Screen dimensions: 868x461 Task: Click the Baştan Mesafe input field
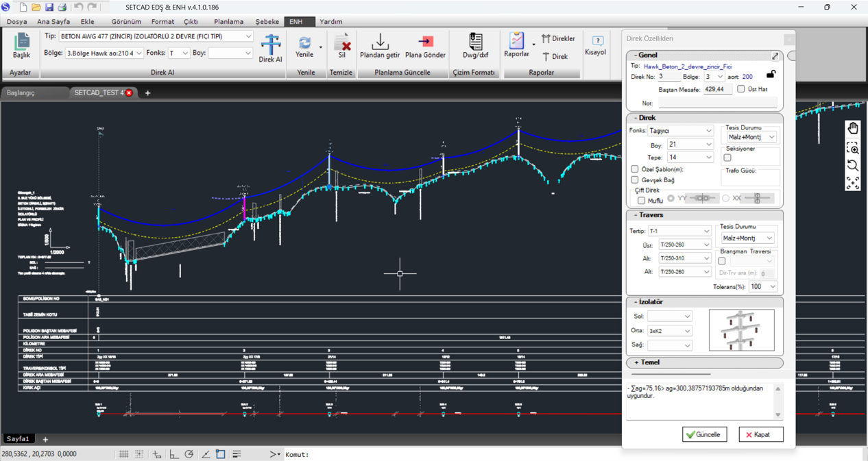(x=718, y=89)
